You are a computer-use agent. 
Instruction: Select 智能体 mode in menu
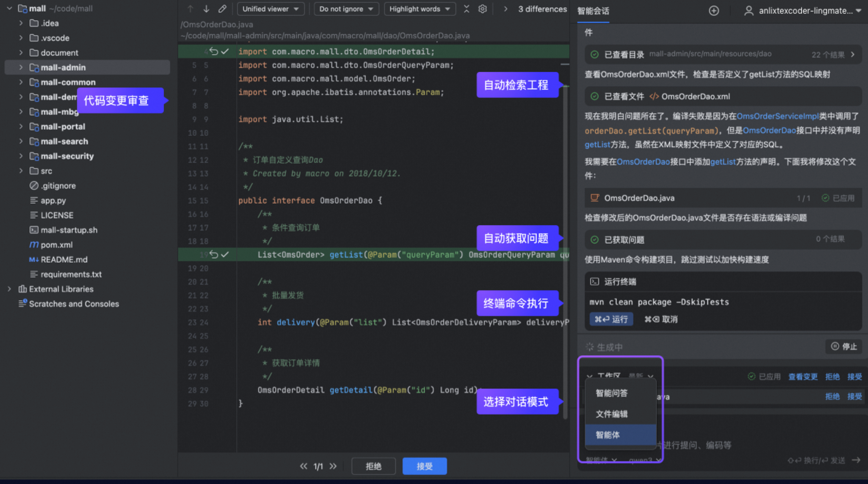[x=620, y=435]
